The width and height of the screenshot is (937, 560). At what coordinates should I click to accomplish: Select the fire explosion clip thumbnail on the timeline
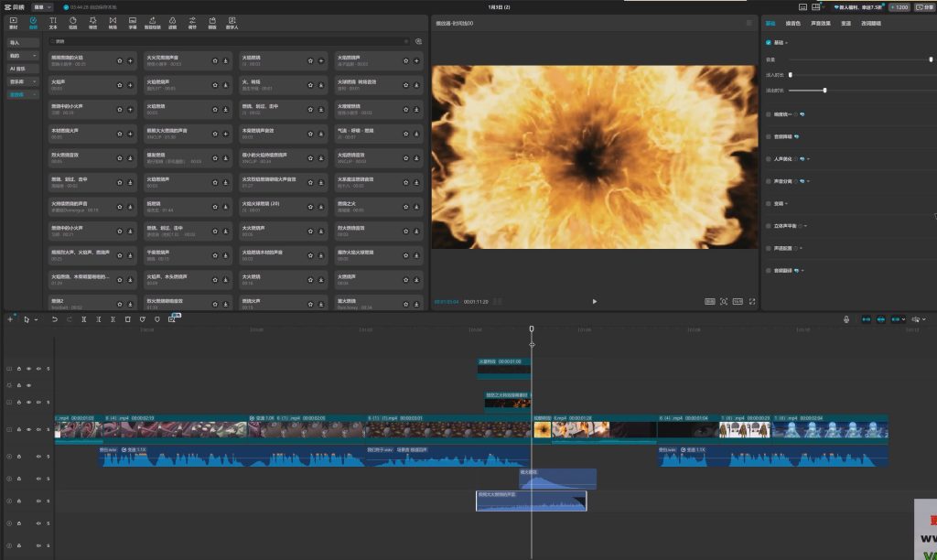pos(542,429)
